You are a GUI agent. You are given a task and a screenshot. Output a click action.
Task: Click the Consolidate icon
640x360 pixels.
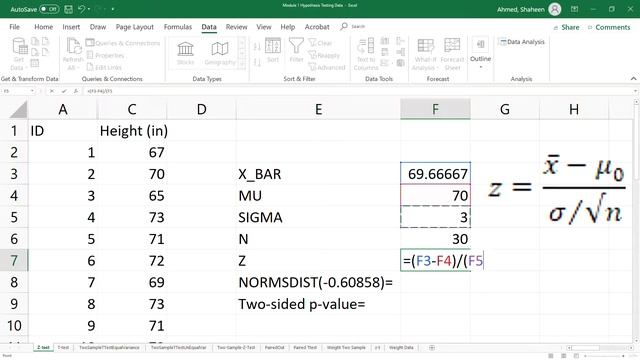(x=400, y=41)
